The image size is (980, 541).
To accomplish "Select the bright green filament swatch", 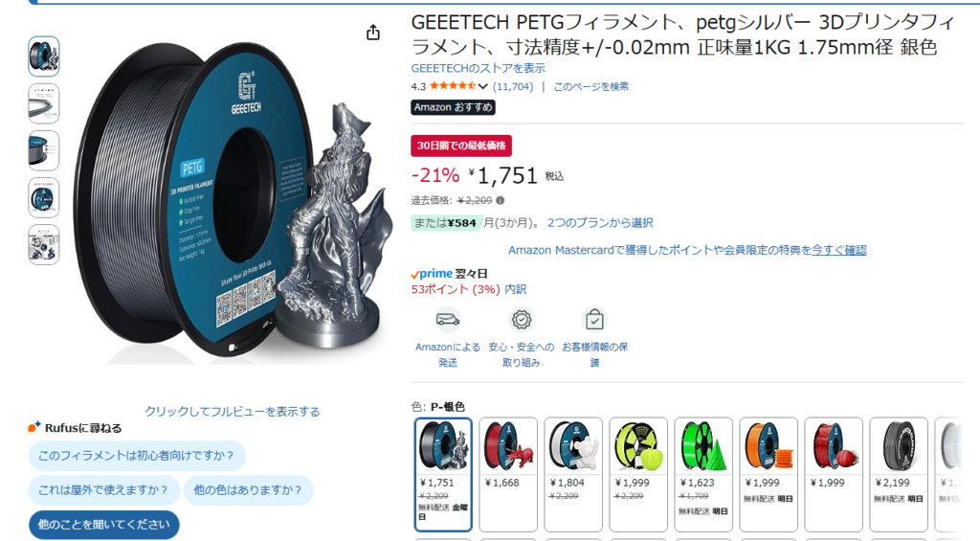I will (x=702, y=446).
